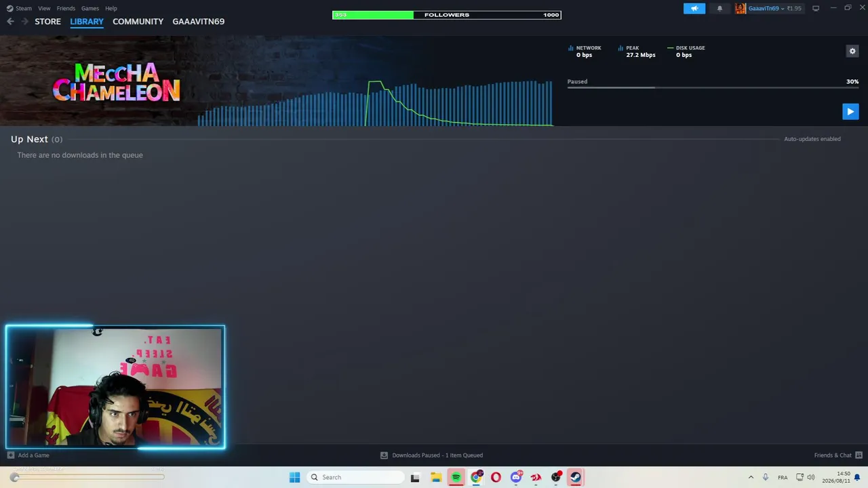868x488 pixels.
Task: Open the Friends menu
Action: (66, 8)
